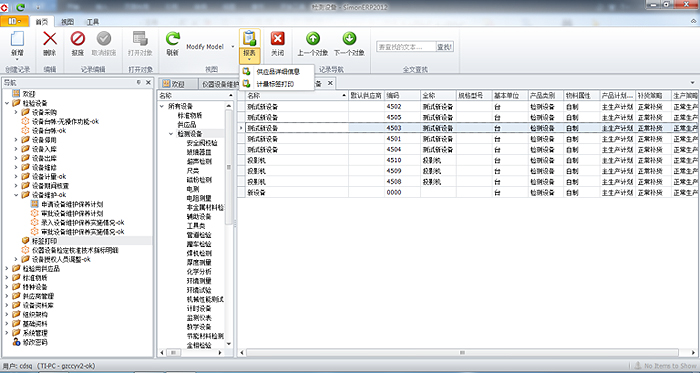The height and width of the screenshot is (373, 700).
Task: Click the full-text search input box
Action: pyautogui.click(x=406, y=47)
